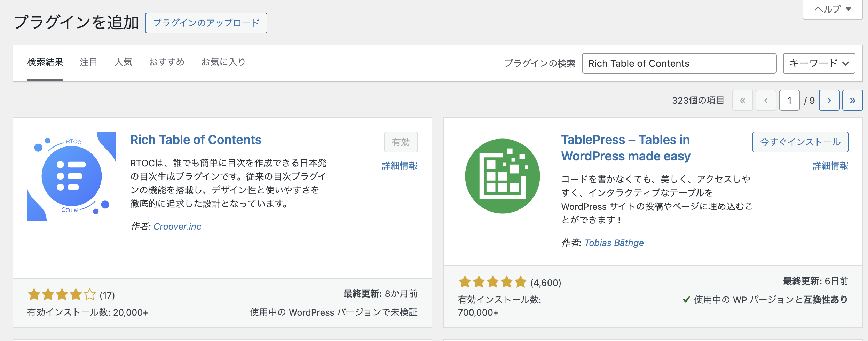Focus the plugin search input field
Image resolution: width=868 pixels, height=341 pixels.
pyautogui.click(x=679, y=63)
